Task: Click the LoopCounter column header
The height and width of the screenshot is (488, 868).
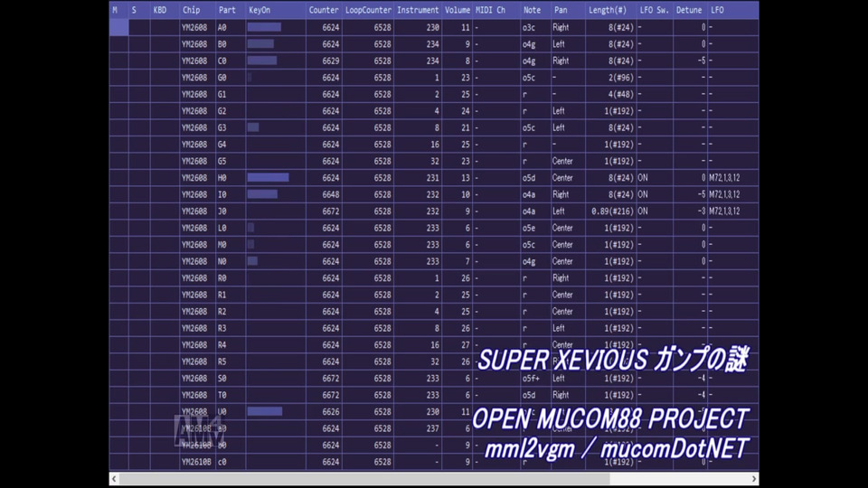Action: [368, 10]
